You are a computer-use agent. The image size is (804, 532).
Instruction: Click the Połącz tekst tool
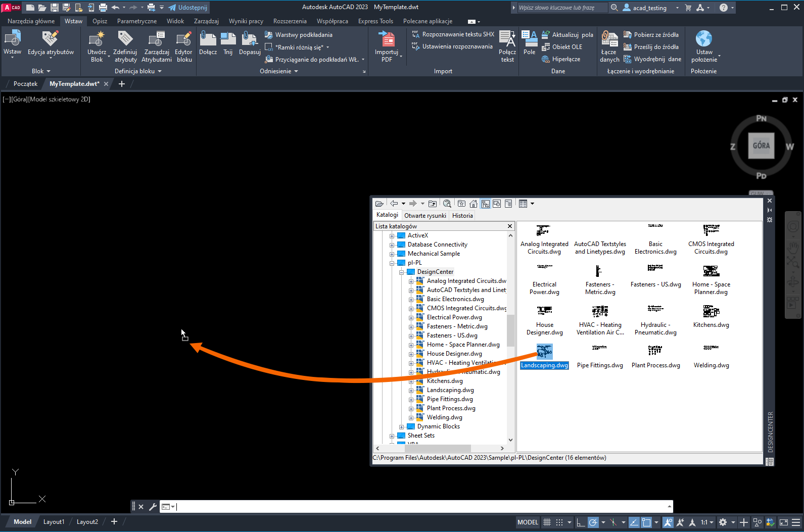pyautogui.click(x=507, y=46)
